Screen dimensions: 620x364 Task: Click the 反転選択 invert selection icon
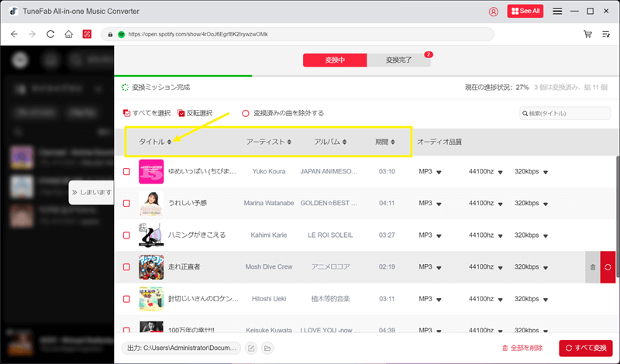pos(181,113)
